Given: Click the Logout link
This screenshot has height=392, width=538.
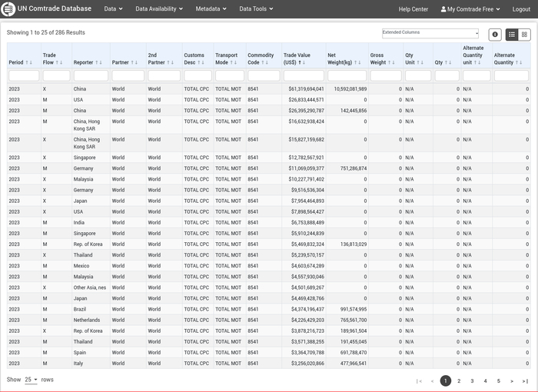Looking at the screenshot, I should 521,9.
